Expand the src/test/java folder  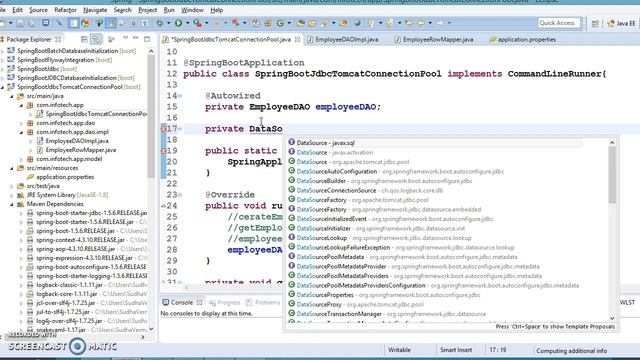coord(12,186)
